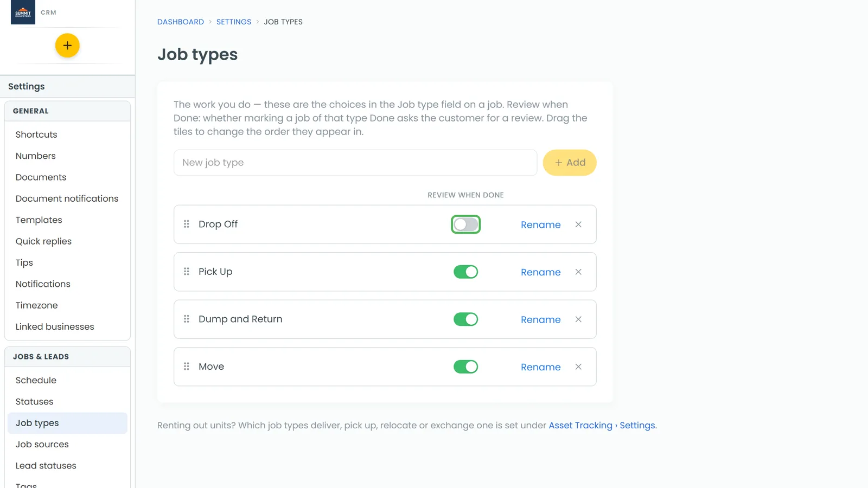Rename the Dump and Return job type
The width and height of the screenshot is (868, 488).
[540, 319]
